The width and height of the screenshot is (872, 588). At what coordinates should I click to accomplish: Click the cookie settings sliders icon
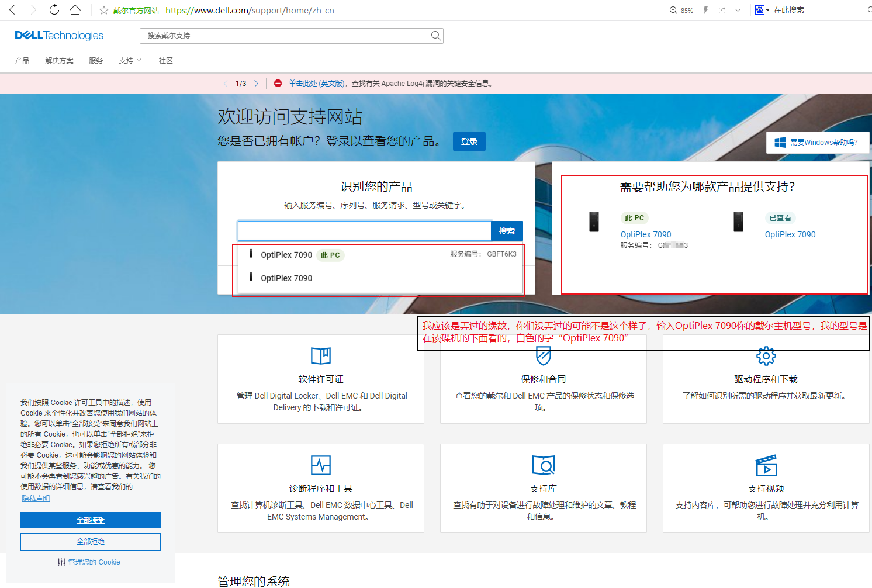[x=61, y=562]
